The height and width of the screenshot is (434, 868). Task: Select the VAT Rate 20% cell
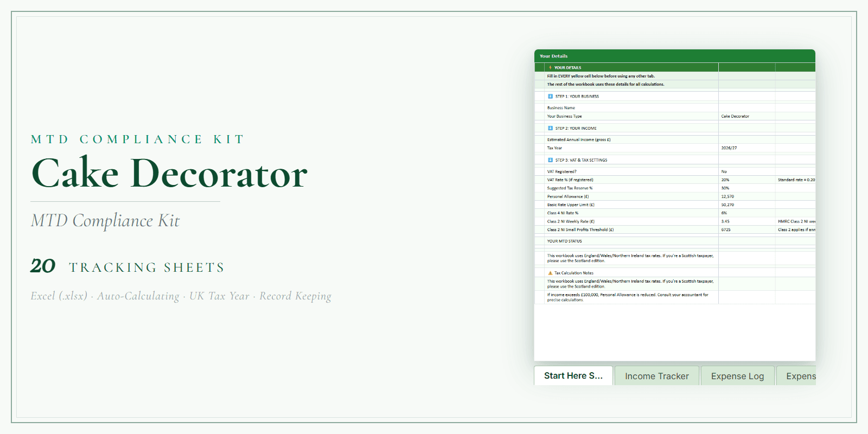point(746,180)
